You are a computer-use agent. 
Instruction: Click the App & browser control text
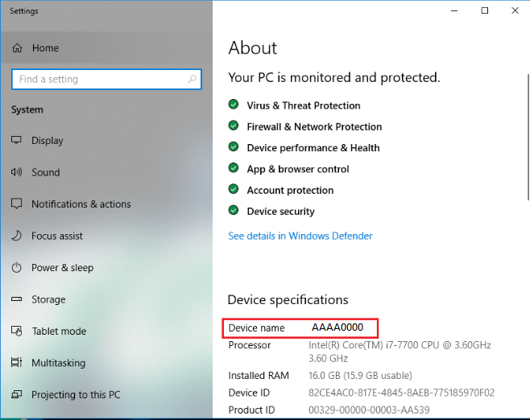[x=298, y=169]
